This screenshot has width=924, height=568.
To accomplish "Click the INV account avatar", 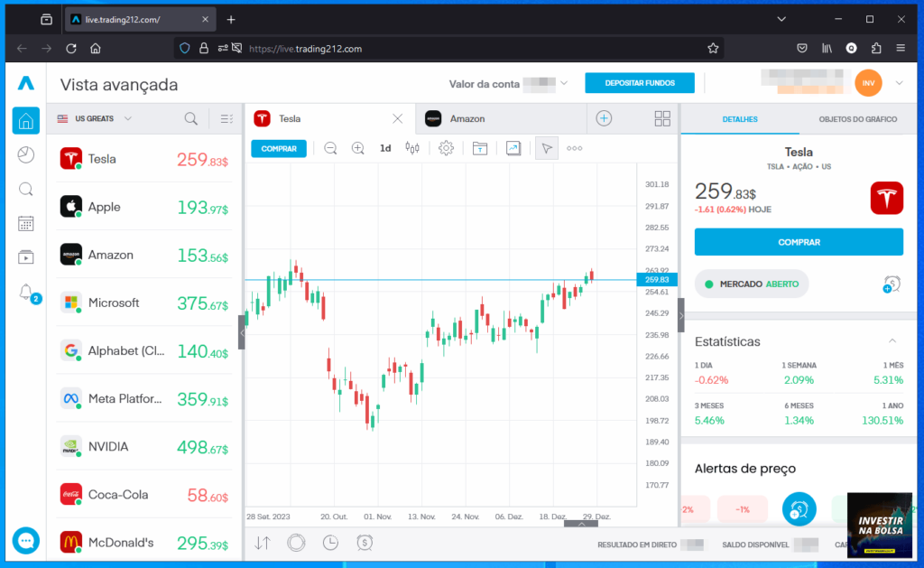I will point(869,83).
